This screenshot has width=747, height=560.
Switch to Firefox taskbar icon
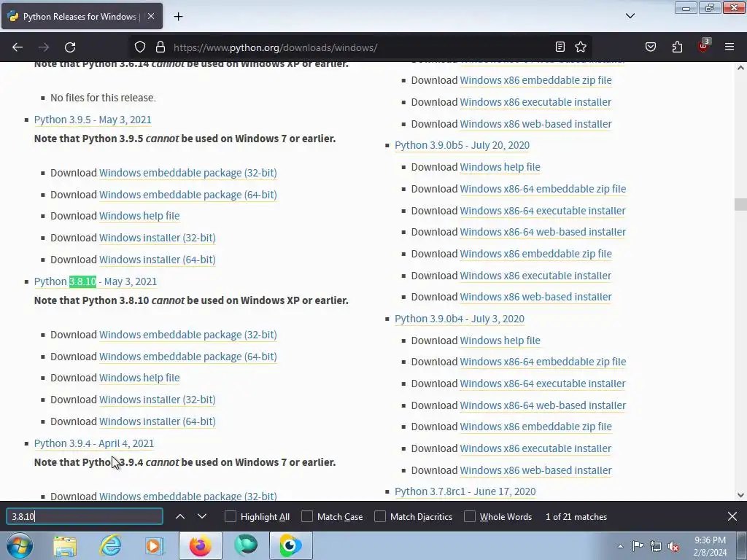[200, 546]
